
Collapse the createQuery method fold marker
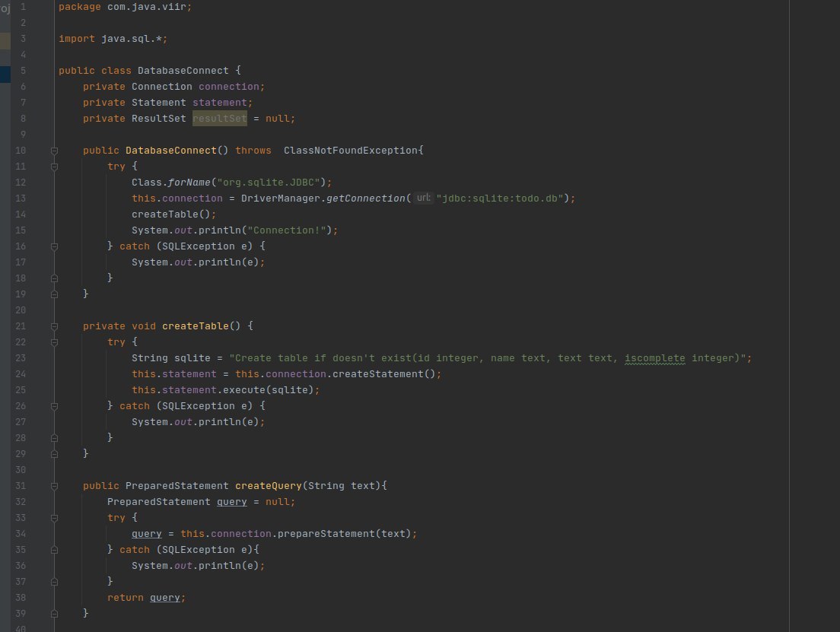point(54,486)
